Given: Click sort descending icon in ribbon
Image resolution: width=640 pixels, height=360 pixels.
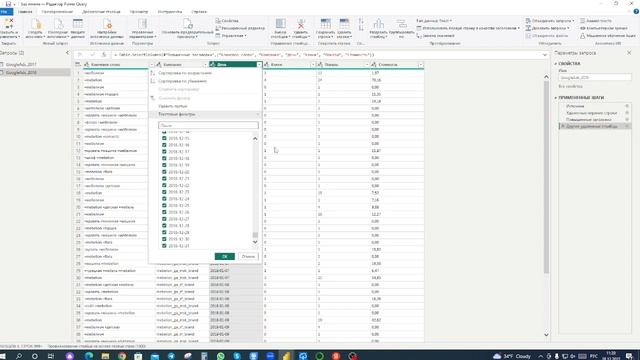Looking at the screenshot, I should coord(361,28).
